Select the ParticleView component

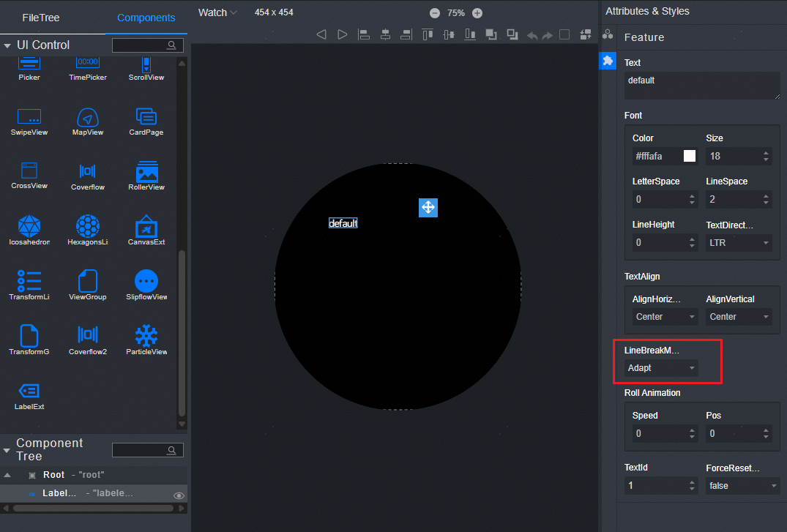[146, 337]
